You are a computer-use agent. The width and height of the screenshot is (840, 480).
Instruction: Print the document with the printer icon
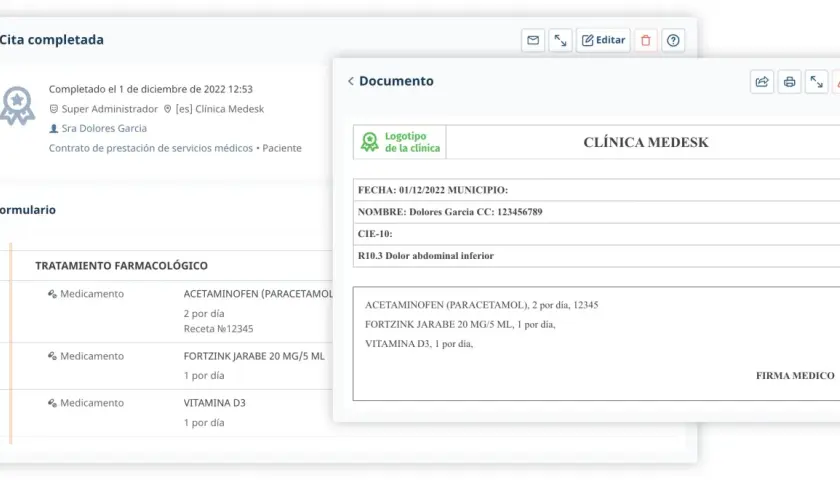tap(789, 82)
